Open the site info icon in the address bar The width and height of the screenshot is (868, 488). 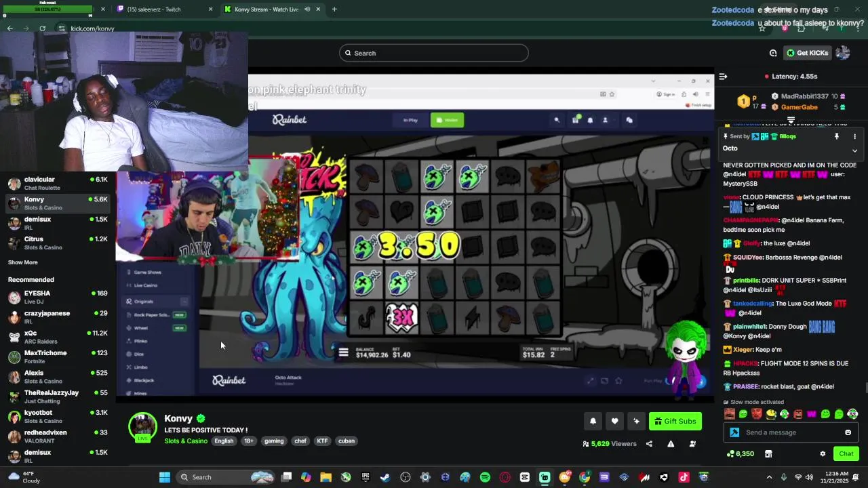(62, 28)
